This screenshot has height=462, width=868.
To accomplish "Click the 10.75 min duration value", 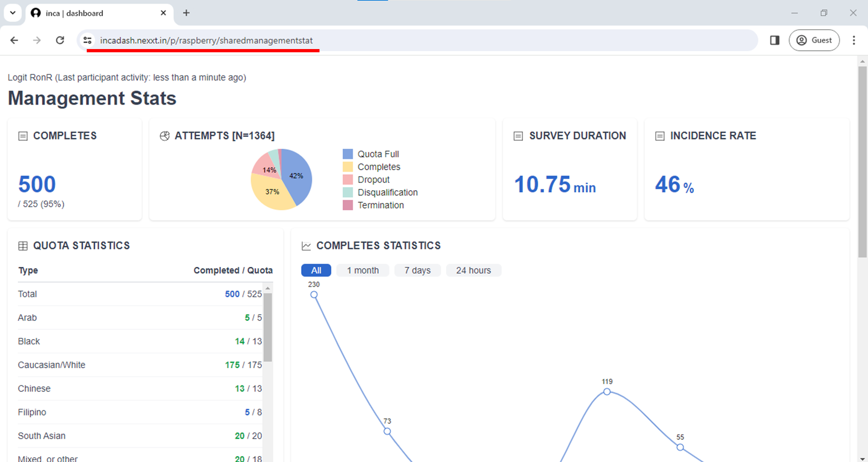I will pyautogui.click(x=555, y=185).
